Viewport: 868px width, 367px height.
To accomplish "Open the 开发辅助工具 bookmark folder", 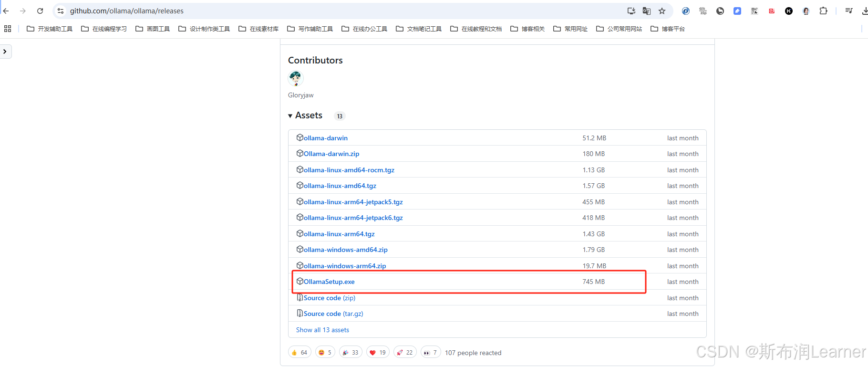I will click(50, 29).
